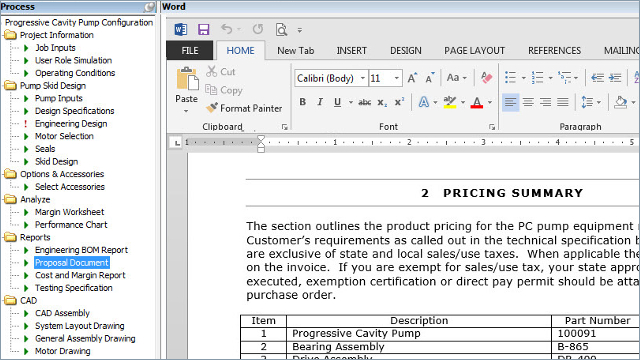Viewport: 640px width, 360px height.
Task: Apply yellow text highlight color
Action: pyautogui.click(x=450, y=102)
